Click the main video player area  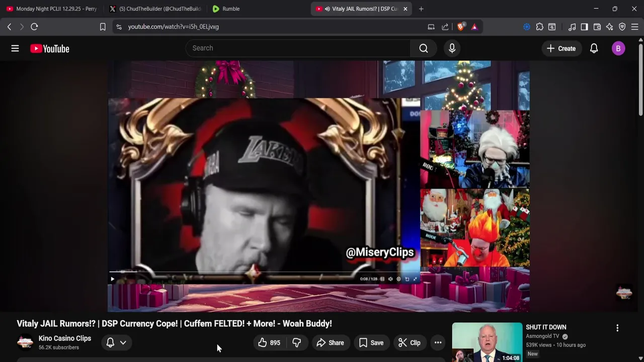click(x=318, y=186)
